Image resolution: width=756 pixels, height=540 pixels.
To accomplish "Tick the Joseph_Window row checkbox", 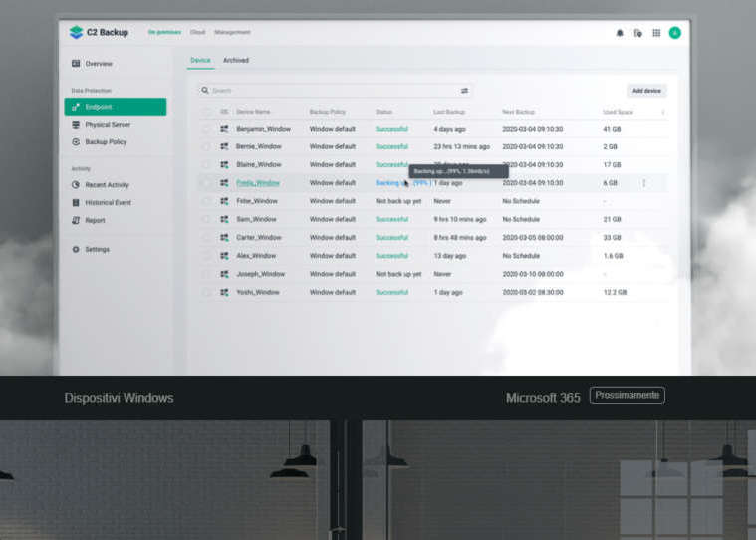I will pyautogui.click(x=207, y=274).
